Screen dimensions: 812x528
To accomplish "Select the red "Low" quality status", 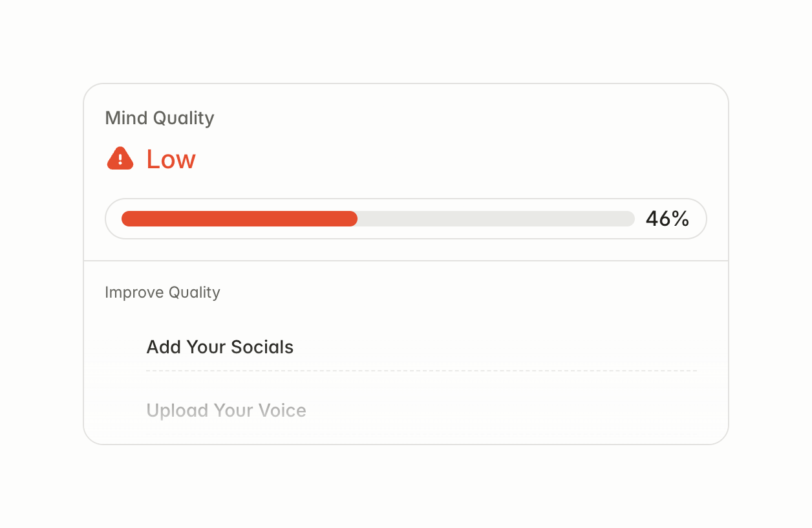I will pyautogui.click(x=171, y=159).
